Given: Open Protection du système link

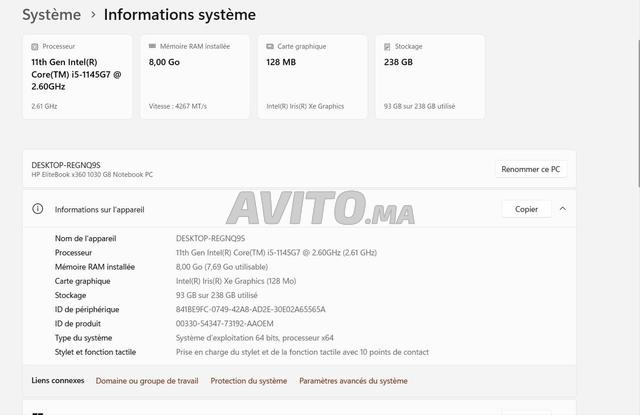Looking at the screenshot, I should click(249, 381).
